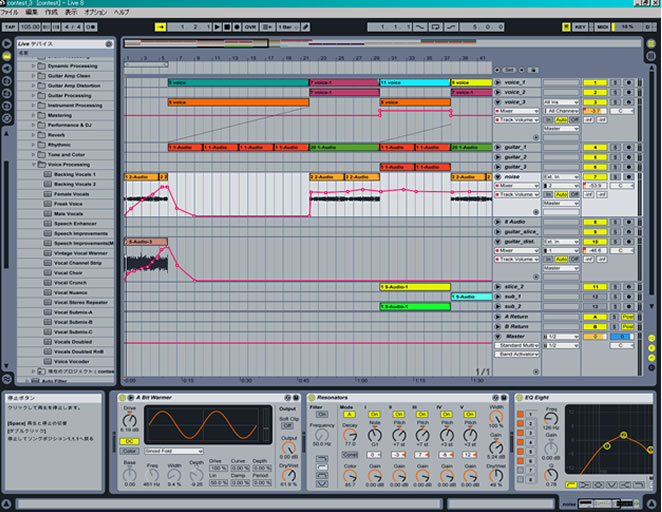Click the punch-out switch icon

point(451,27)
